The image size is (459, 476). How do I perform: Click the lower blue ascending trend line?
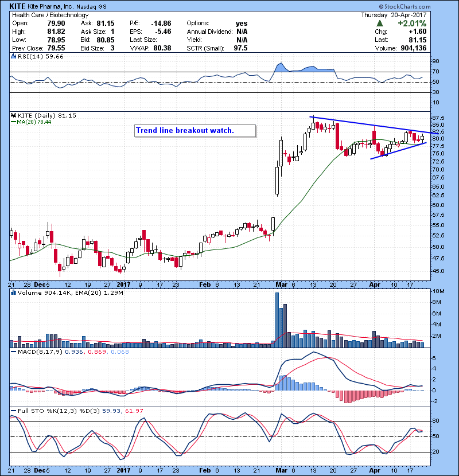(398, 151)
